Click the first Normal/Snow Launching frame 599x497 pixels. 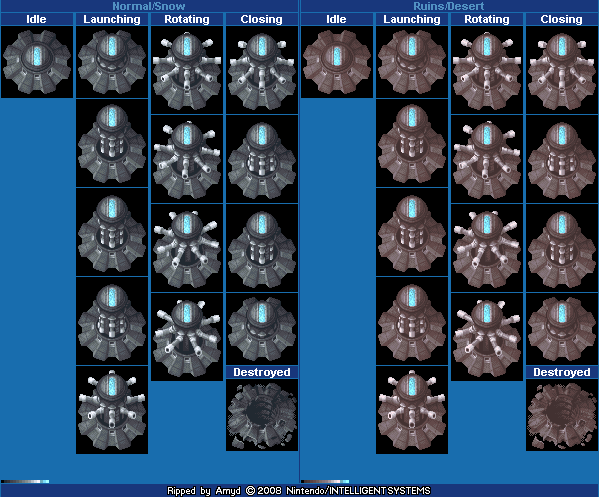112,62
